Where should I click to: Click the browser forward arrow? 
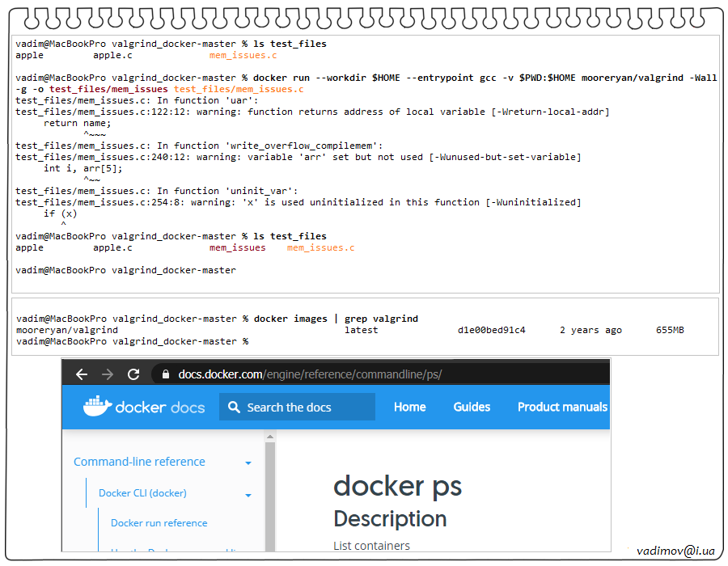point(108,374)
